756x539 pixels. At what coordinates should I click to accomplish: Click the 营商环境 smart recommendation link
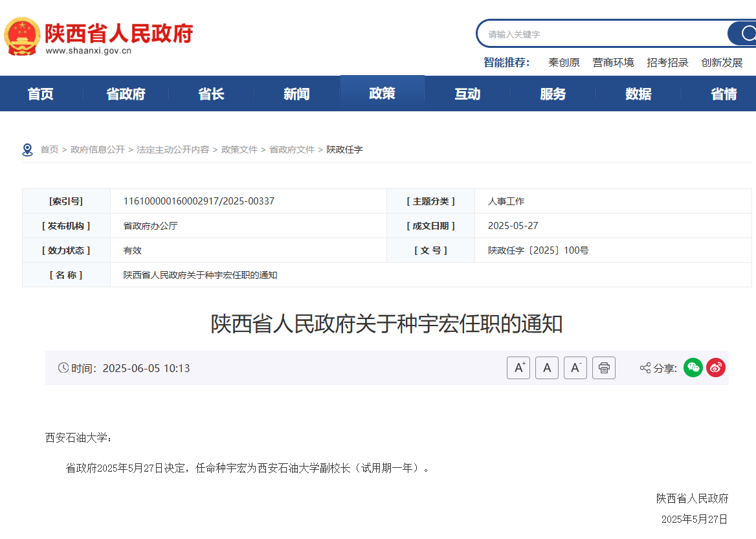[612, 63]
